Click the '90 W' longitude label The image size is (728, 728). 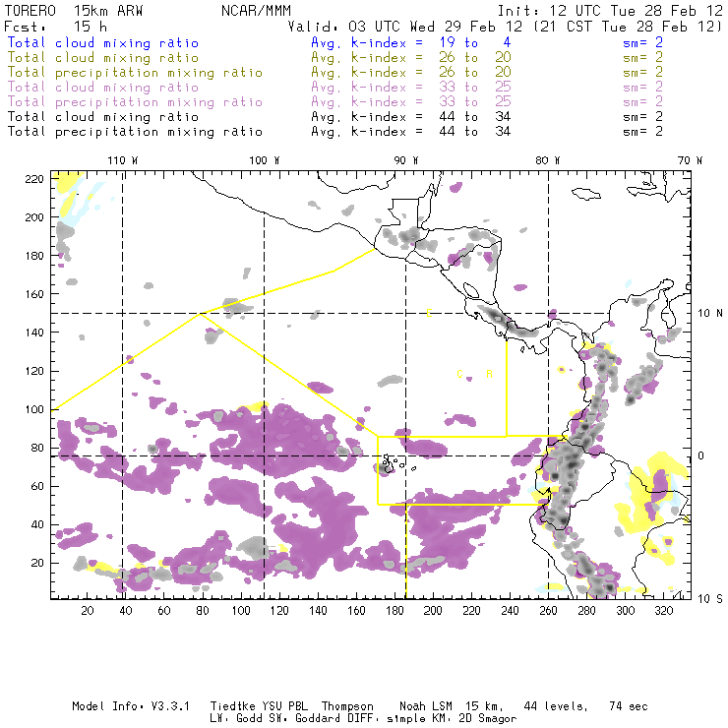point(405,160)
